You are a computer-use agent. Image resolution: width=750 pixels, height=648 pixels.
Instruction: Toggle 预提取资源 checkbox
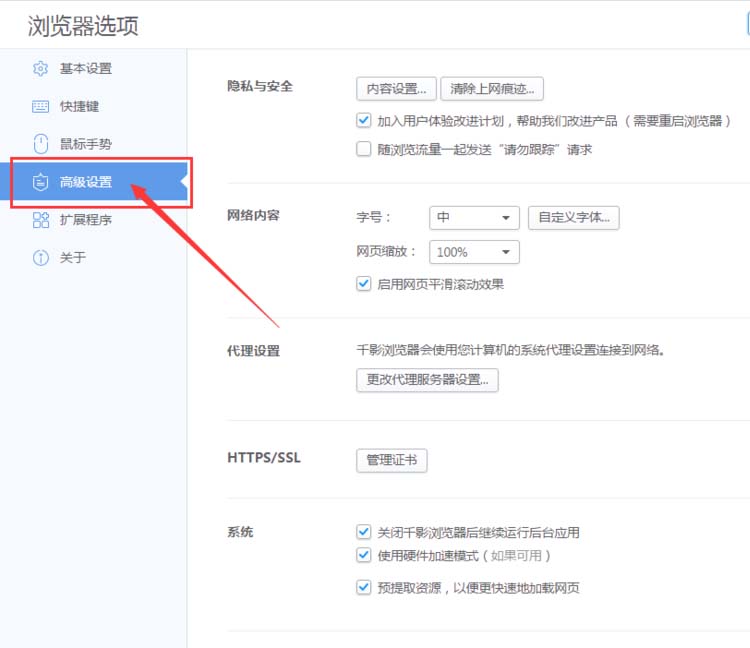tap(364, 587)
